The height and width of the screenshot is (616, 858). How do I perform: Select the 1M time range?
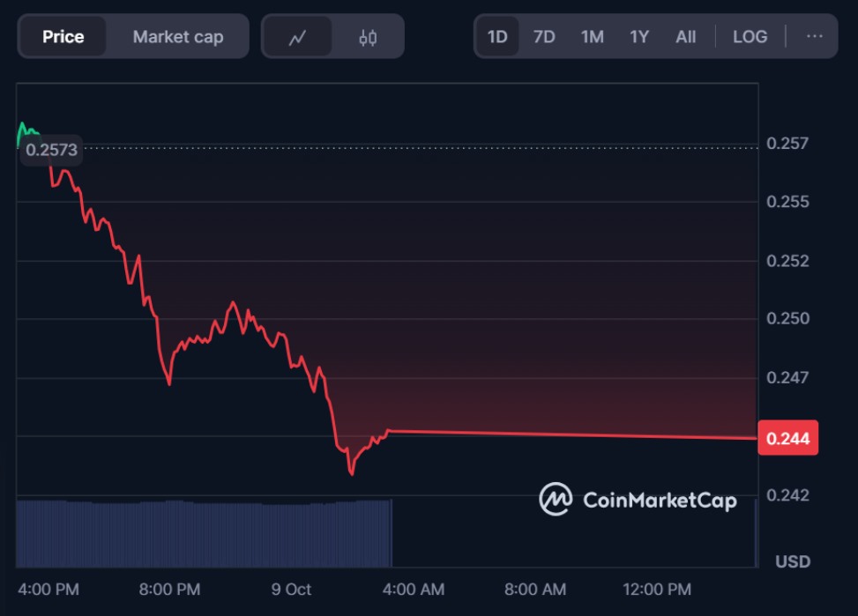(x=592, y=37)
